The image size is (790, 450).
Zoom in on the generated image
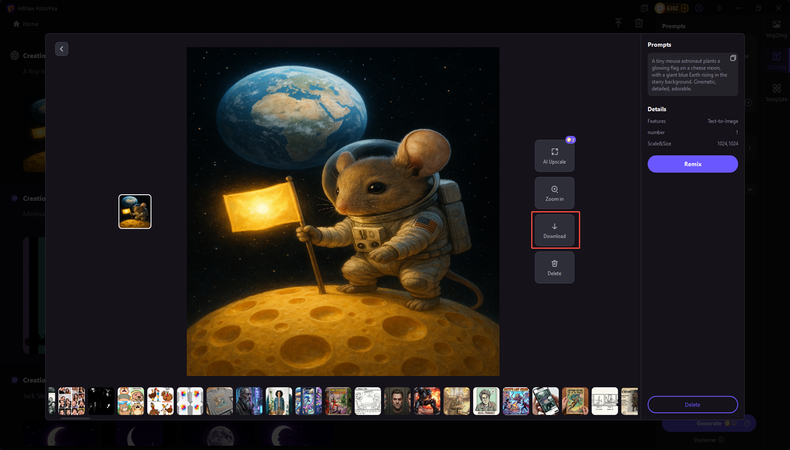(x=554, y=192)
